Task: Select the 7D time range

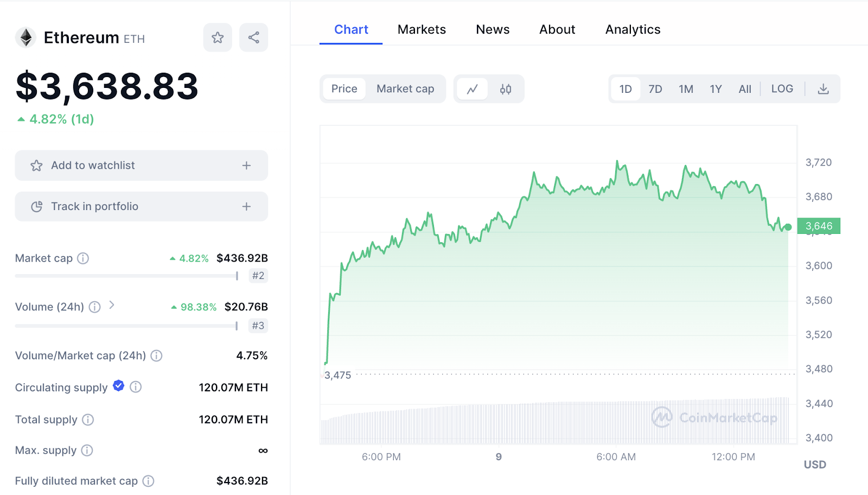Action: [x=655, y=89]
